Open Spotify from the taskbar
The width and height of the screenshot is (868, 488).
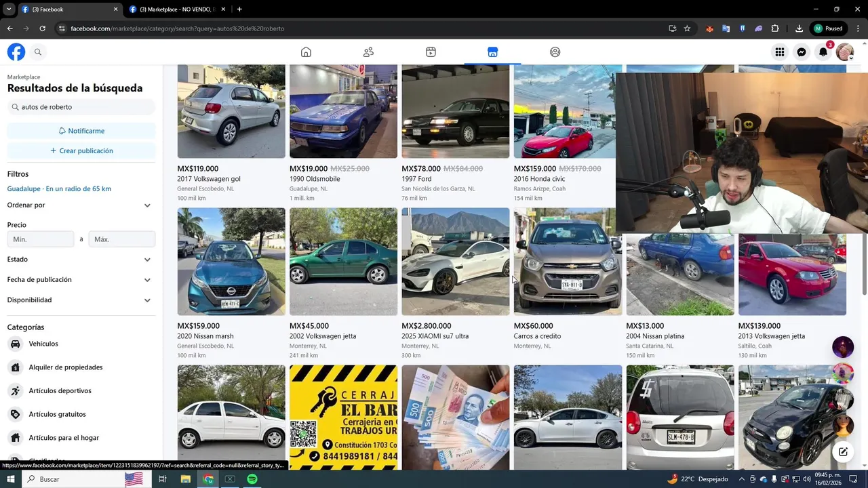coord(252,479)
